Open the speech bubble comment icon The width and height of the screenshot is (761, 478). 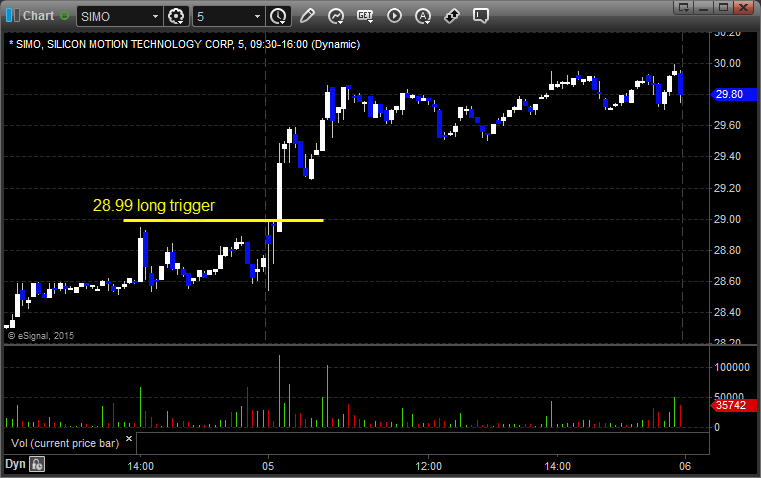[x=480, y=16]
